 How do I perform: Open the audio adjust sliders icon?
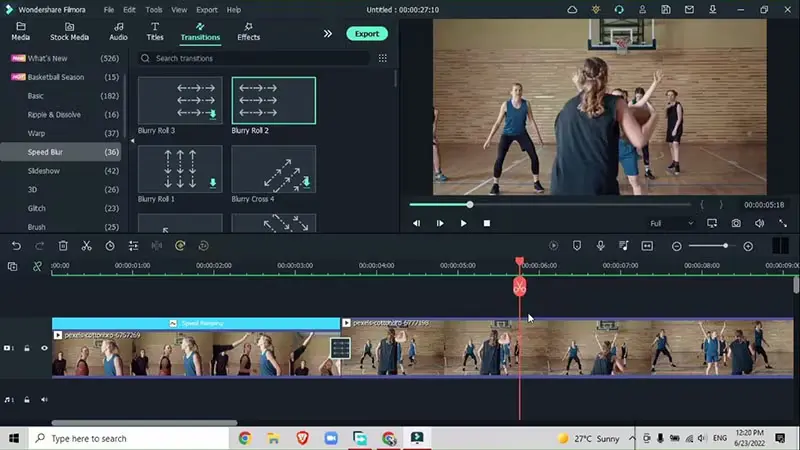click(134, 246)
